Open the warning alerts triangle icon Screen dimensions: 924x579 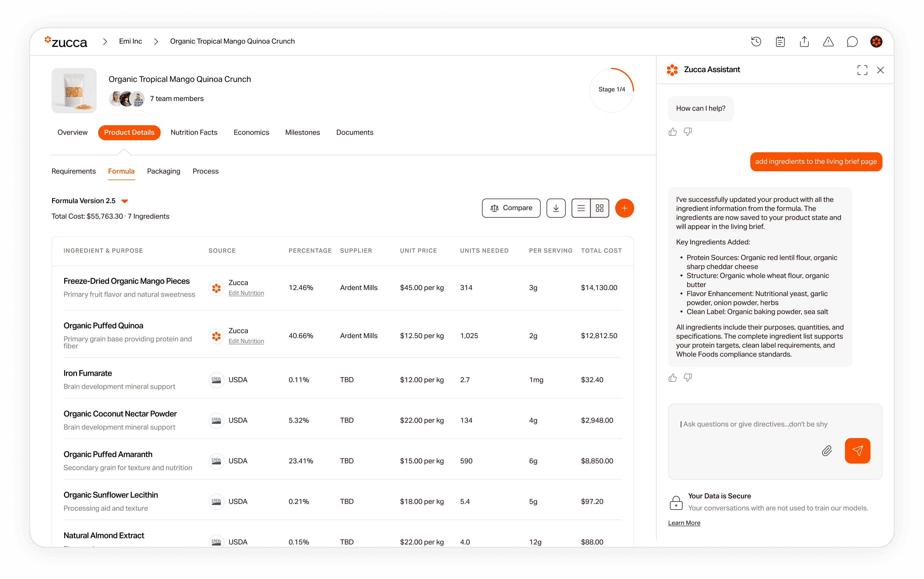(828, 41)
